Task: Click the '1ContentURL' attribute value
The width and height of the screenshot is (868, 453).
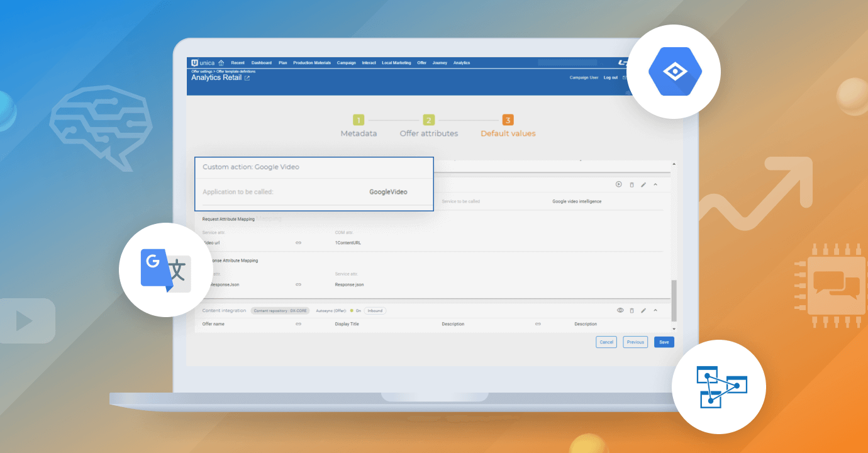Action: coord(348,242)
